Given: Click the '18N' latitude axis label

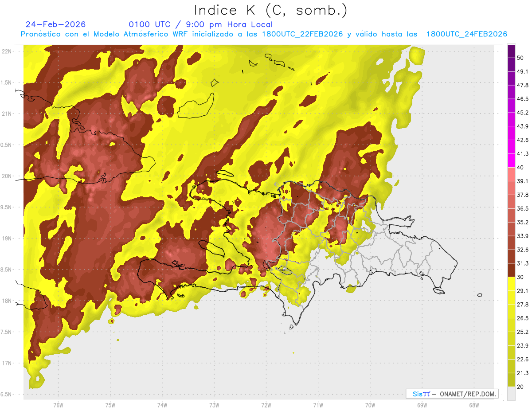Looking at the screenshot, I should click(x=8, y=301).
